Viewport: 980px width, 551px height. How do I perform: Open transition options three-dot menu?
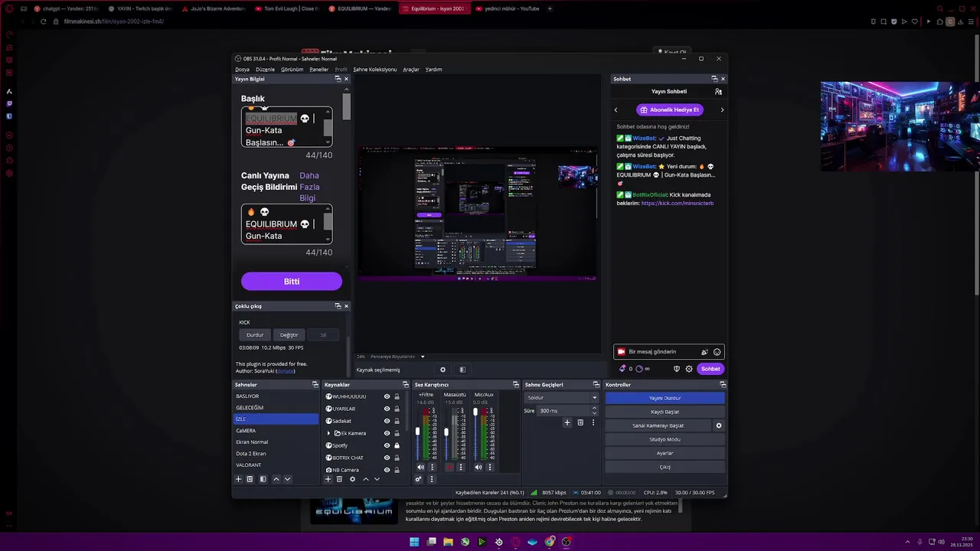pyautogui.click(x=593, y=422)
